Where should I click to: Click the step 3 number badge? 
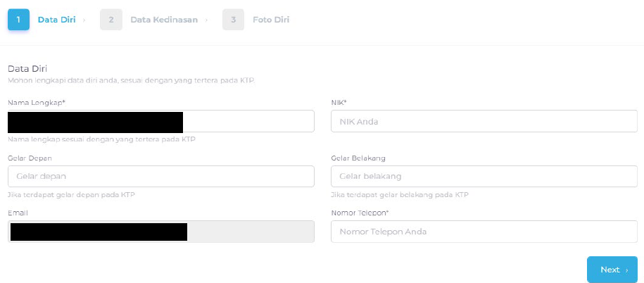[x=233, y=19]
